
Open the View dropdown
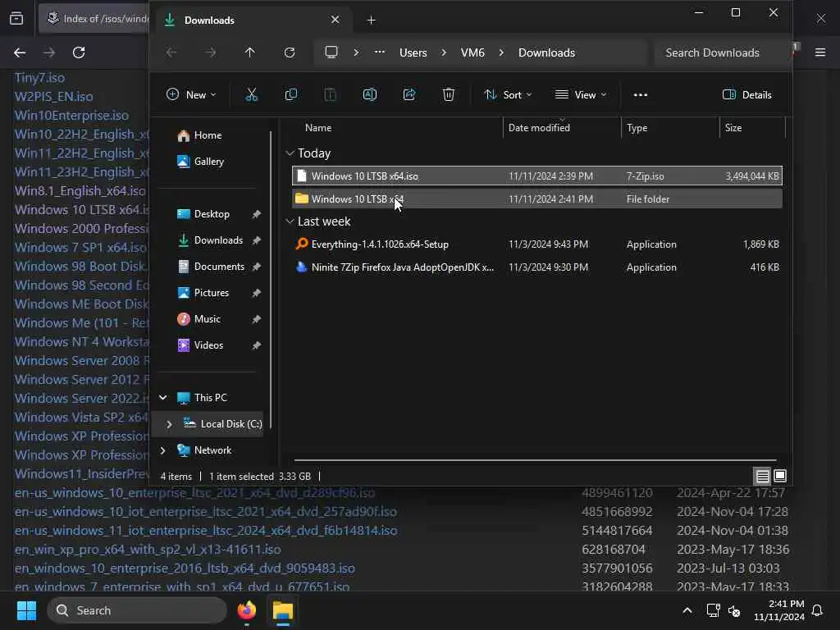(x=581, y=95)
